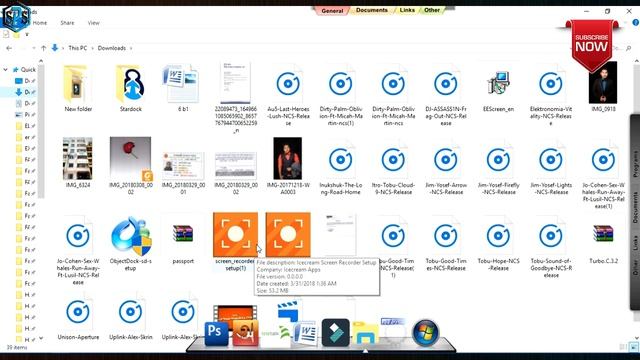Open the View ribbon tab
The width and height of the screenshot is (640, 360).
click(93, 23)
